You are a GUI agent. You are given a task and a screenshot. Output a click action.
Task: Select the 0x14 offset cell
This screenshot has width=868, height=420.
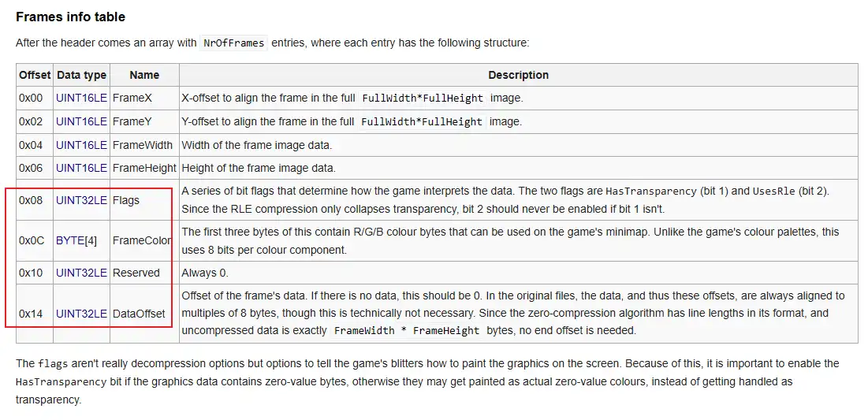point(31,314)
